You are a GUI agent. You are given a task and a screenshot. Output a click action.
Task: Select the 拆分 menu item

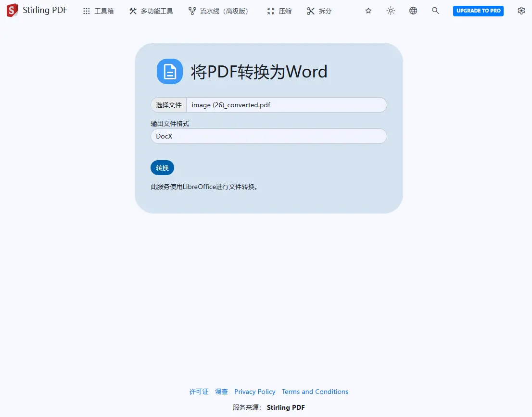[325, 10]
